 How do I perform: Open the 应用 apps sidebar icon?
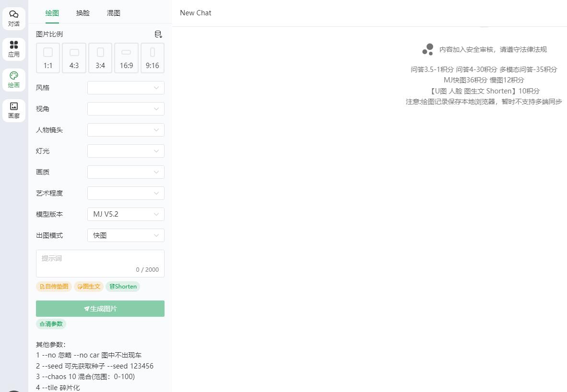(x=14, y=49)
